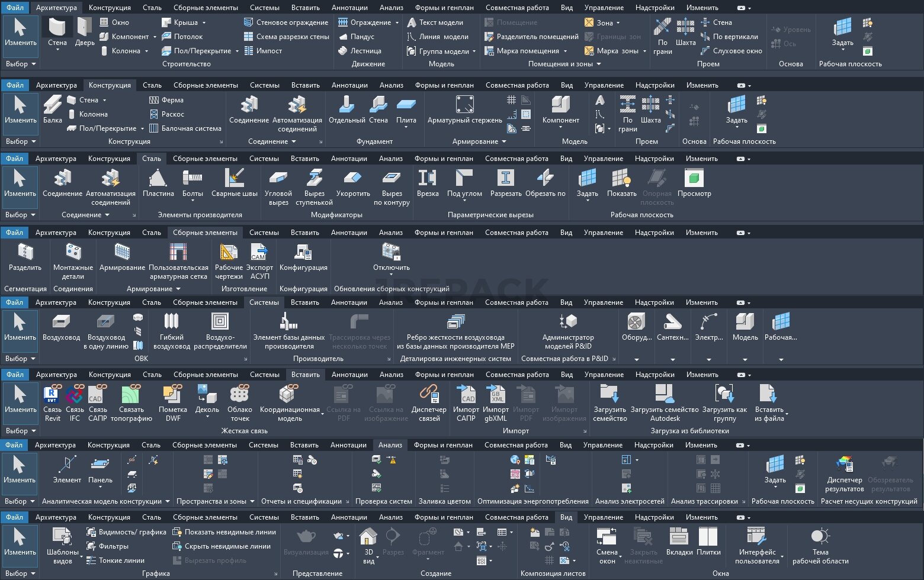Expand the Пространства и зоны panel

[216, 501]
